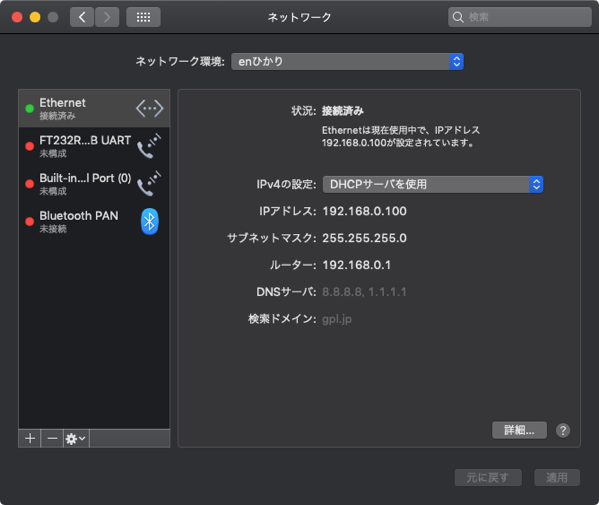This screenshot has height=505, width=599.
Task: Show all preferences grid icon
Action: click(x=143, y=17)
